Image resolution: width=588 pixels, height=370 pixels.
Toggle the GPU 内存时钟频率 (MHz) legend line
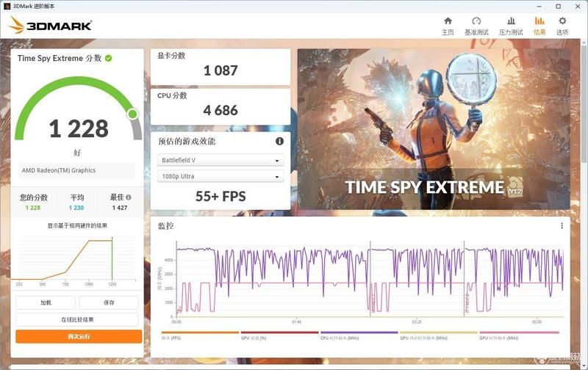(x=438, y=335)
